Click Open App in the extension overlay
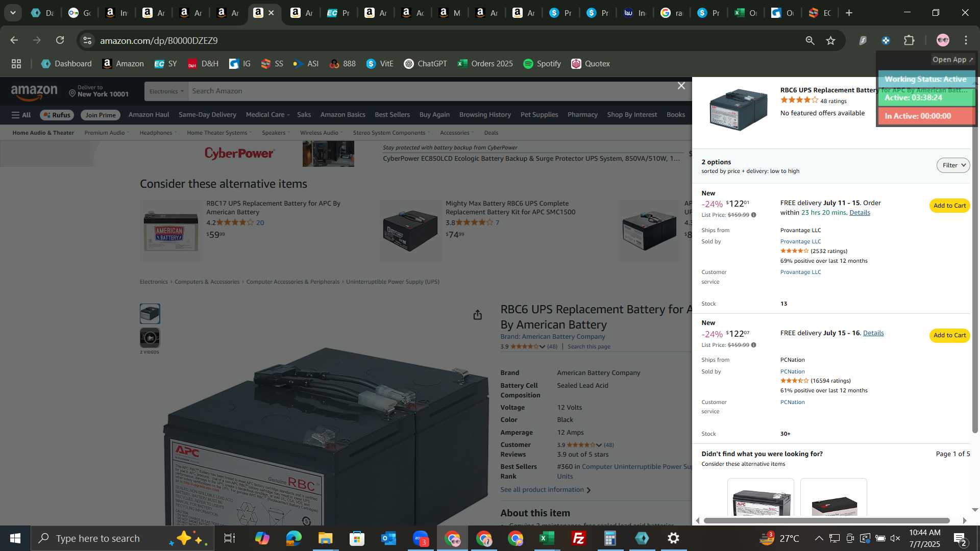The height and width of the screenshot is (551, 980). 952,60
